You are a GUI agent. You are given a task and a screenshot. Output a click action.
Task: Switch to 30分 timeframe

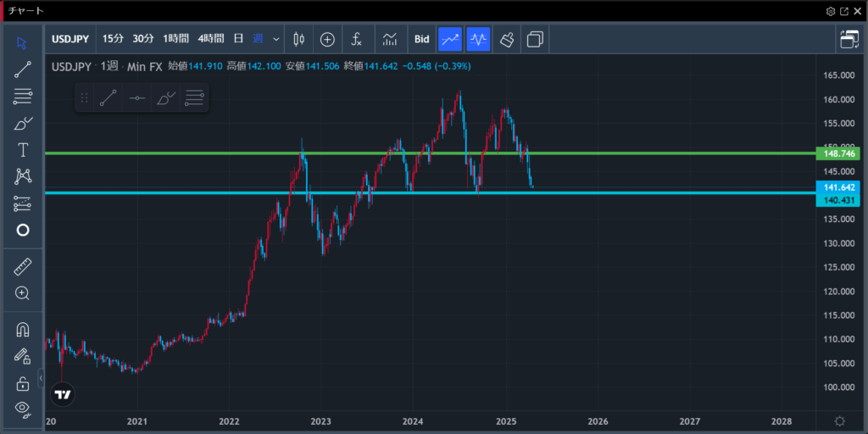coord(143,39)
